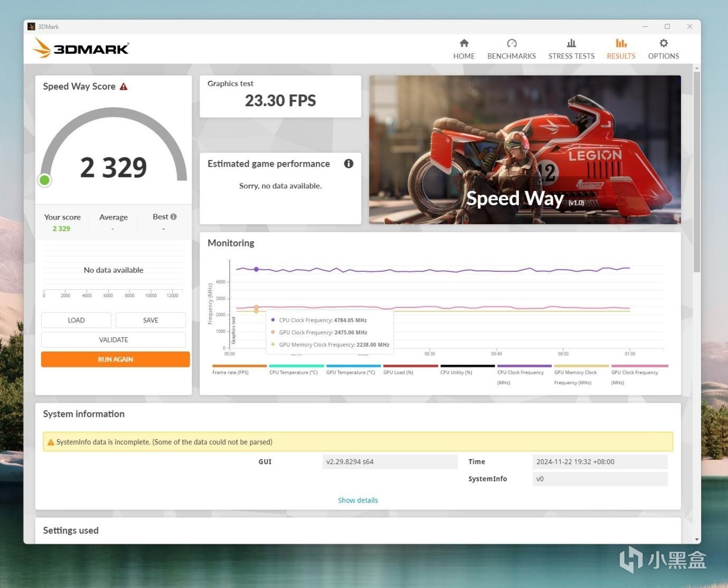Toggle the Frame rate (FPS) legend item
Viewport: 728px width, 588px height.
(x=239, y=369)
